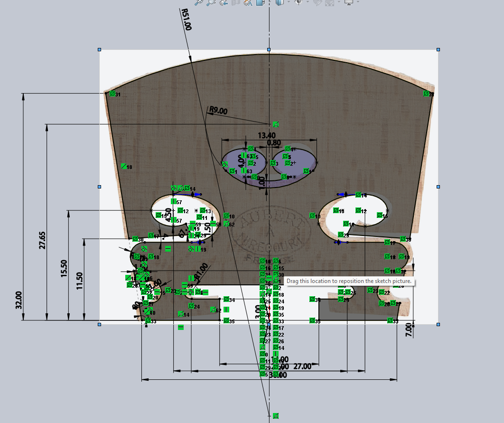Select the 13.40 width dimension
This screenshot has width=504, height=423.
point(266,136)
